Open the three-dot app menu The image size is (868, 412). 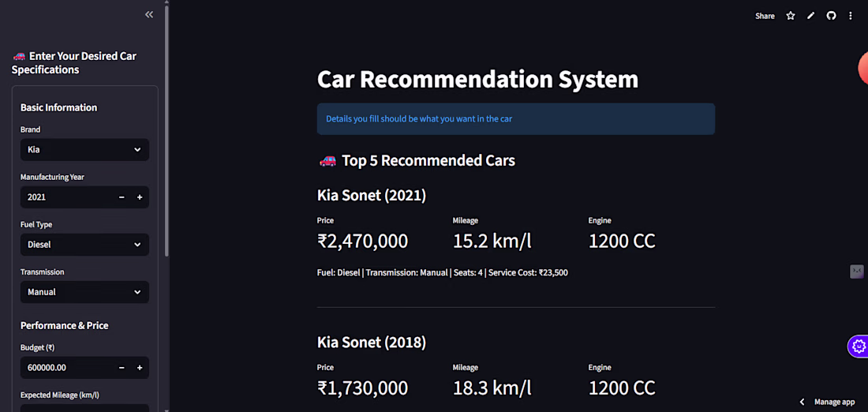tap(851, 16)
